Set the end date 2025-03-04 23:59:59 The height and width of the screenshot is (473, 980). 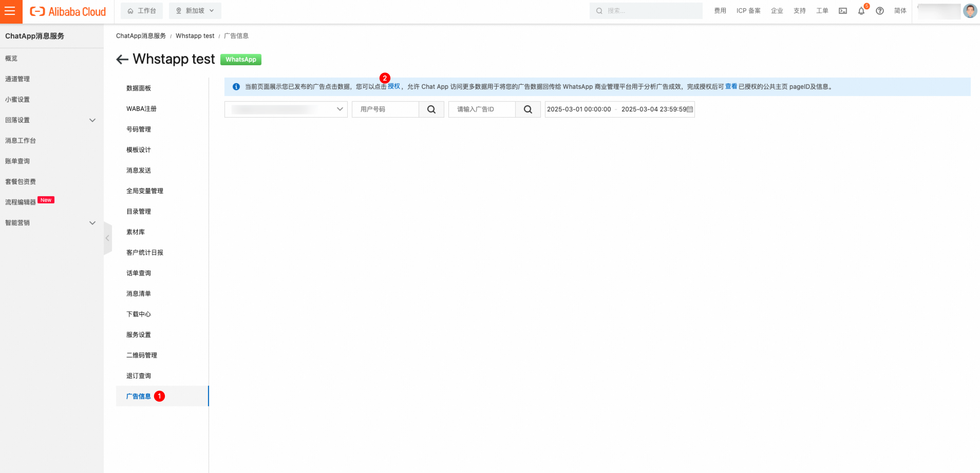pos(654,109)
